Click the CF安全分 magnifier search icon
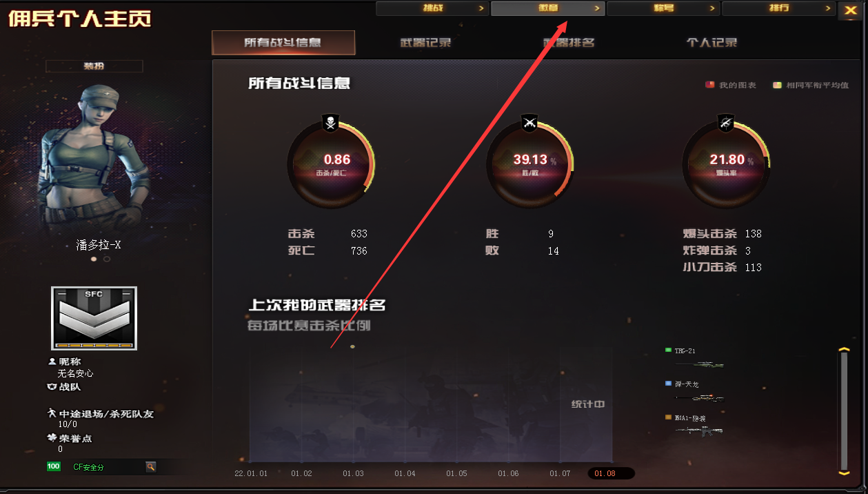The image size is (868, 494). click(x=150, y=467)
